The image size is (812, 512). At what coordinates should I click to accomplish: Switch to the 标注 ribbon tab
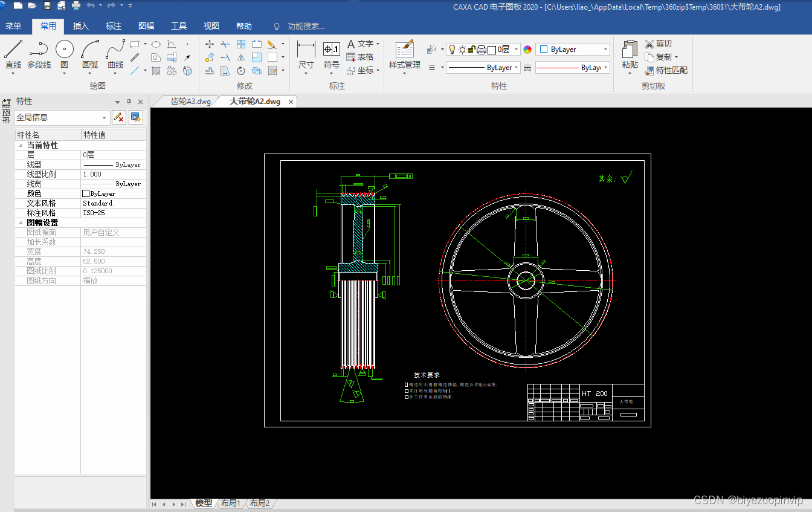click(x=114, y=26)
